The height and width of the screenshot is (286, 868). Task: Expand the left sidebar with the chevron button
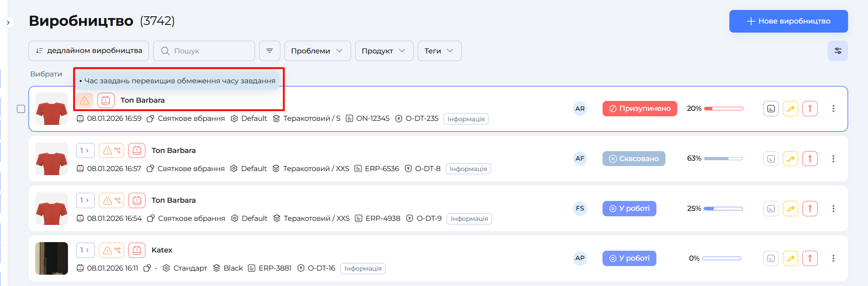[x=8, y=23]
